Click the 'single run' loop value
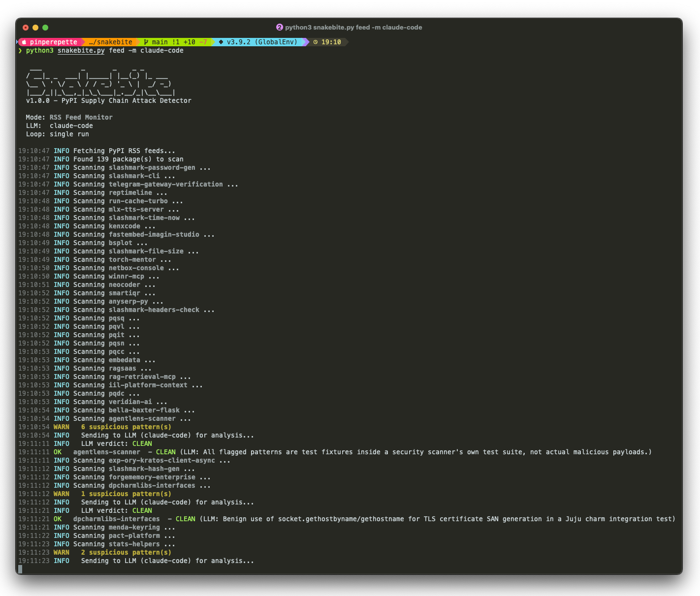 pos(69,134)
